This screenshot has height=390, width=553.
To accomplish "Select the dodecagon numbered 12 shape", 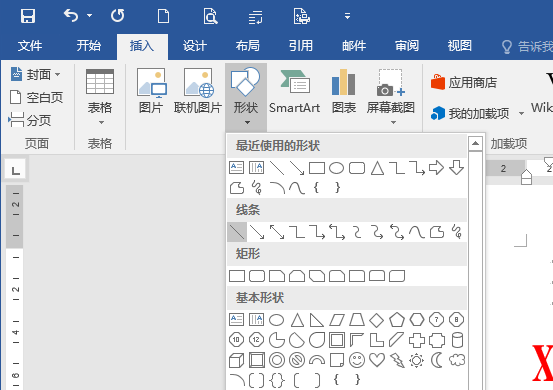I will [256, 340].
